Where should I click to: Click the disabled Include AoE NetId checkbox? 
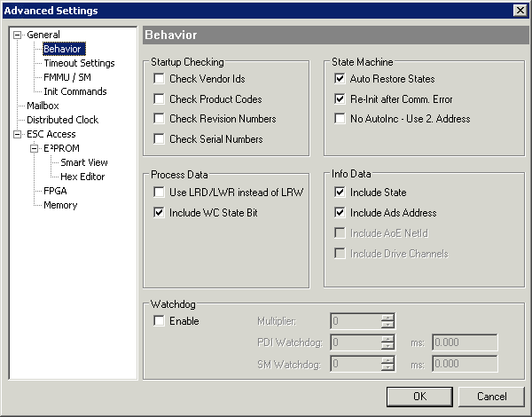pos(340,233)
